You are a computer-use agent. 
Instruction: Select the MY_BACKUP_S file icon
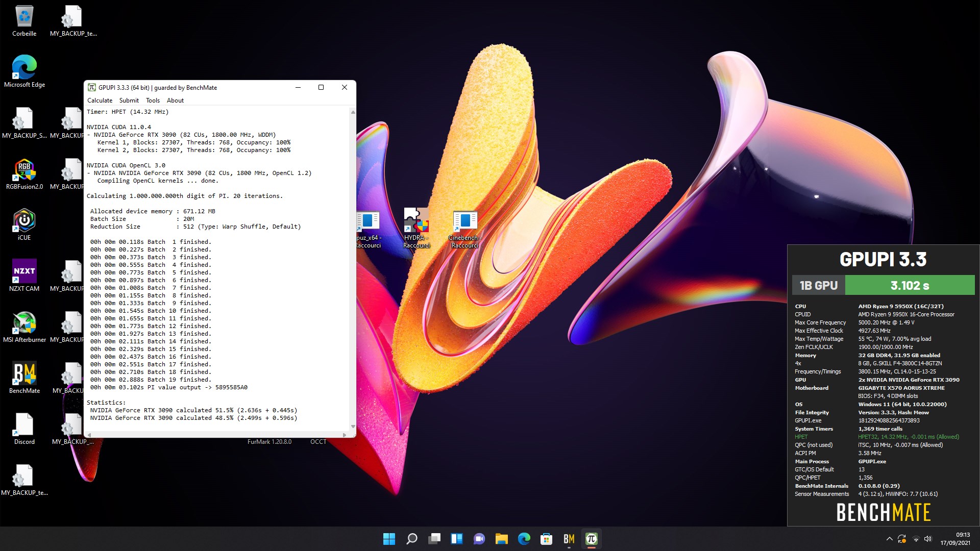pyautogui.click(x=24, y=123)
